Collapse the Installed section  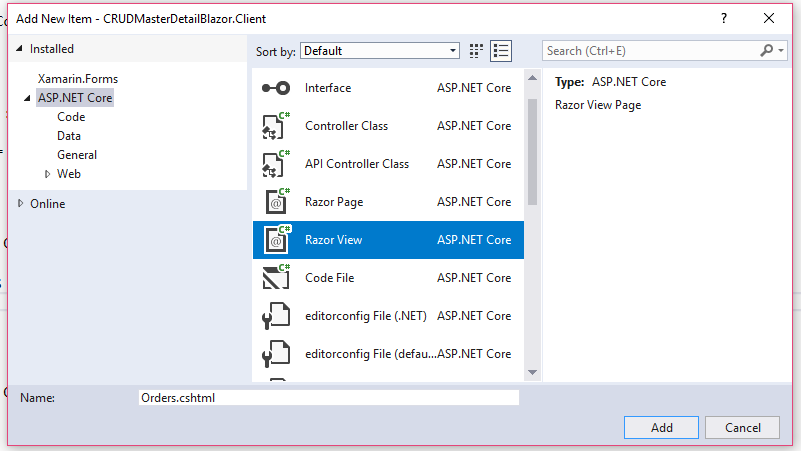pyautogui.click(x=19, y=49)
